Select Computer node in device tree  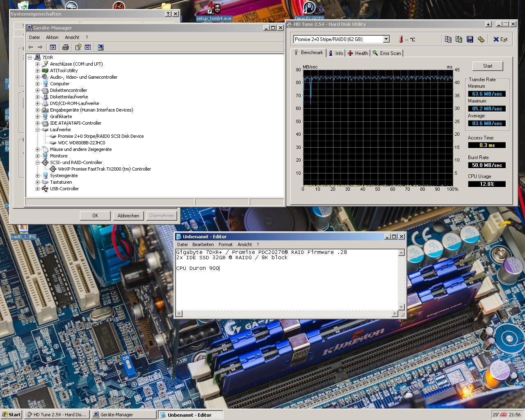pos(59,84)
